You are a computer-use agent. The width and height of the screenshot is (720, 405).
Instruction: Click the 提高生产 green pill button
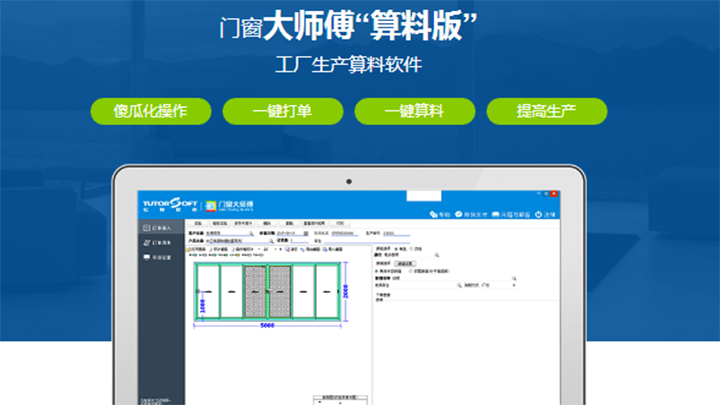[547, 111]
